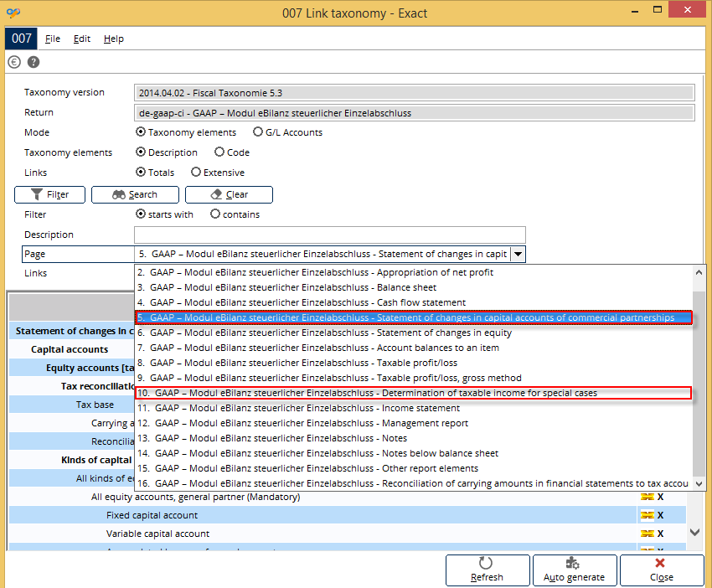Screen dimensions: 712x588
Task: Click the Exact logo in title bar
Action: pos(13,13)
